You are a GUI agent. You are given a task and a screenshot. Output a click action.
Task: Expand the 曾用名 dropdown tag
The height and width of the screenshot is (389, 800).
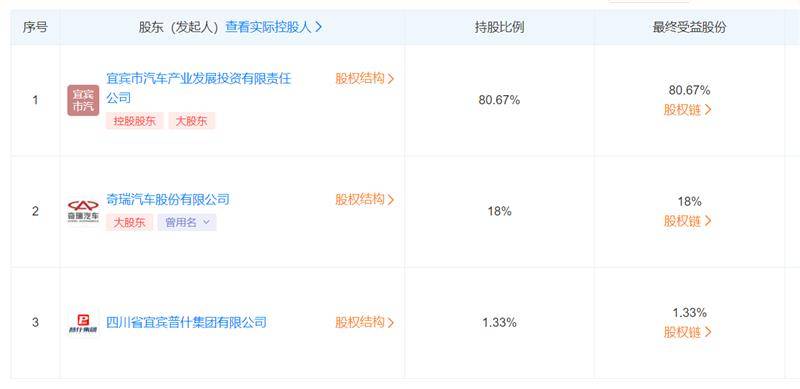tap(187, 222)
